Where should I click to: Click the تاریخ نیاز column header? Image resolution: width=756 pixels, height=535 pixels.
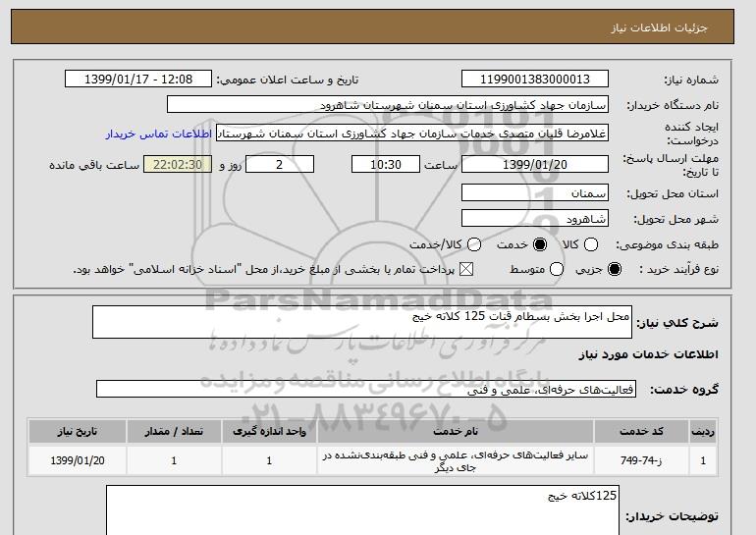[x=78, y=431]
